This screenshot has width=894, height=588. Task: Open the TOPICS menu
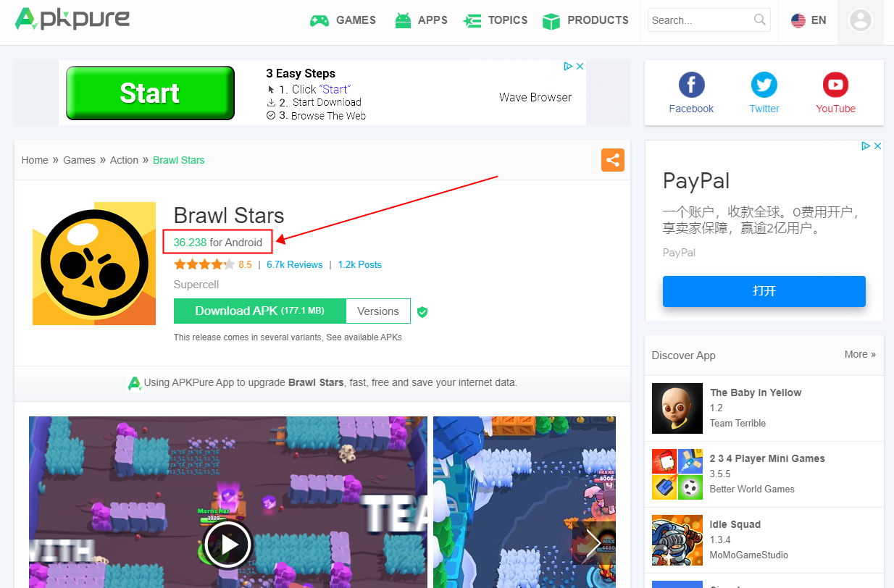pos(496,20)
